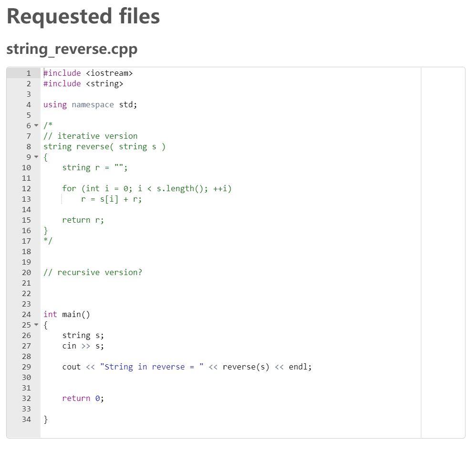Collapse the reverse function body at line 9
The width and height of the screenshot is (476, 451).
tap(36, 157)
